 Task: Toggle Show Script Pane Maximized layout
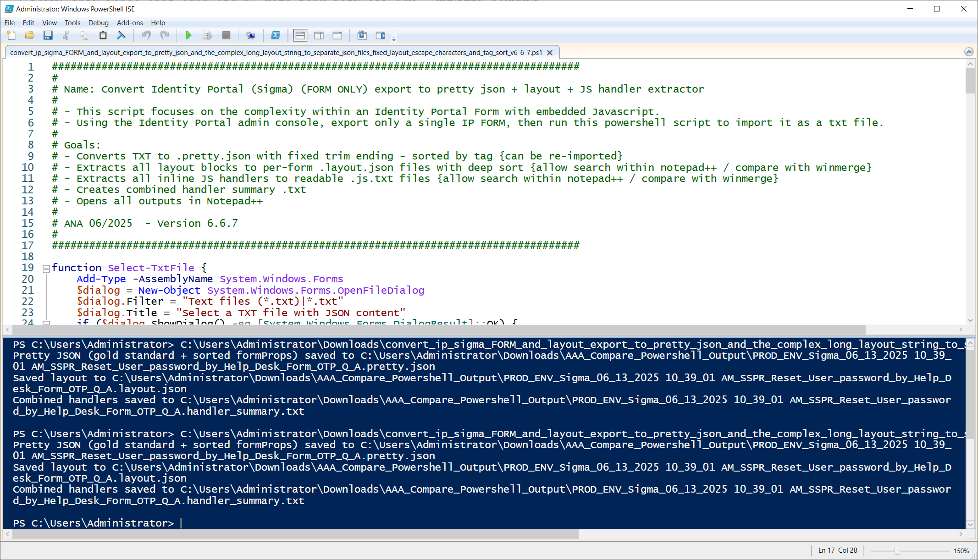coord(337,35)
